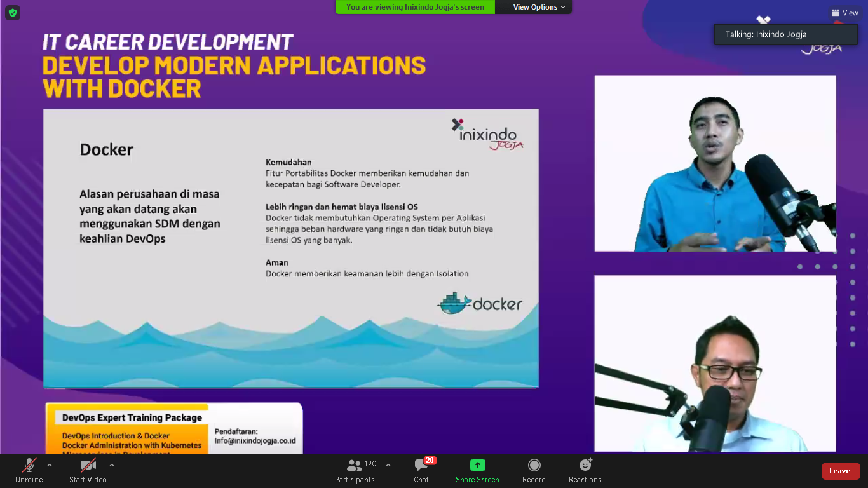Click 'DevOps Expert Training Package' title
Viewport: 868px width, 488px height.
132,417
